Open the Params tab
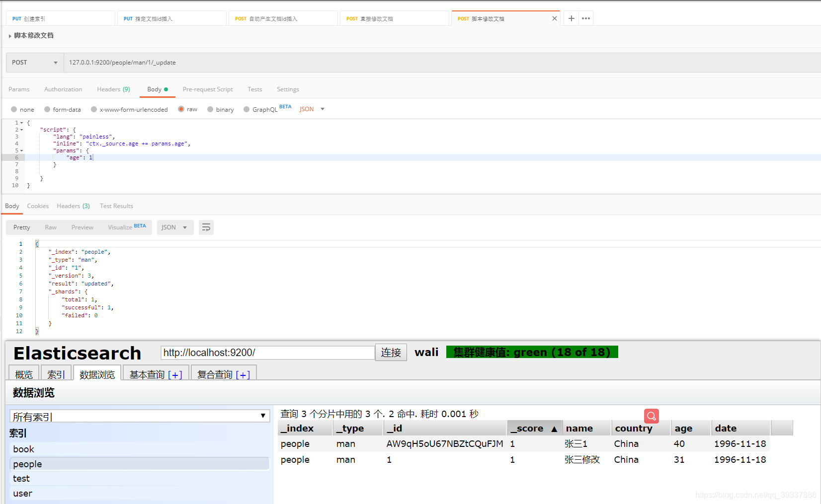821x504 pixels. point(19,89)
